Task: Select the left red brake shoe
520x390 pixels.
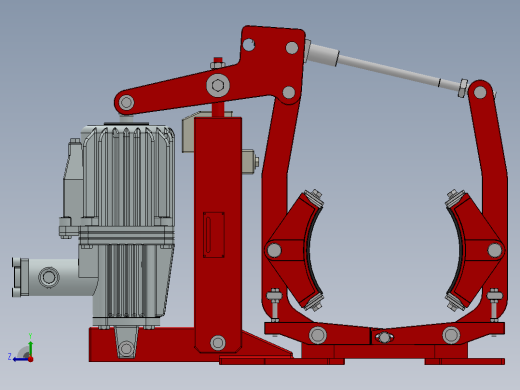Action: click(294, 250)
